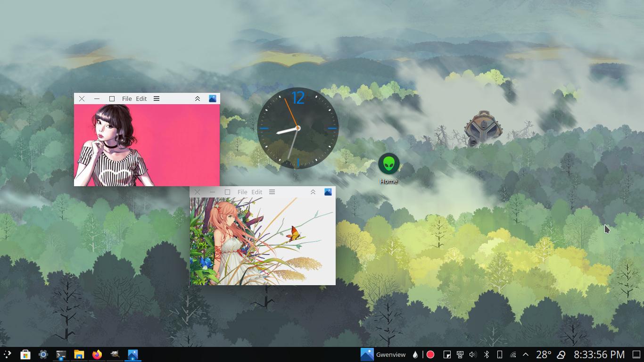Expand the hidden system tray icons arrow

526,354
